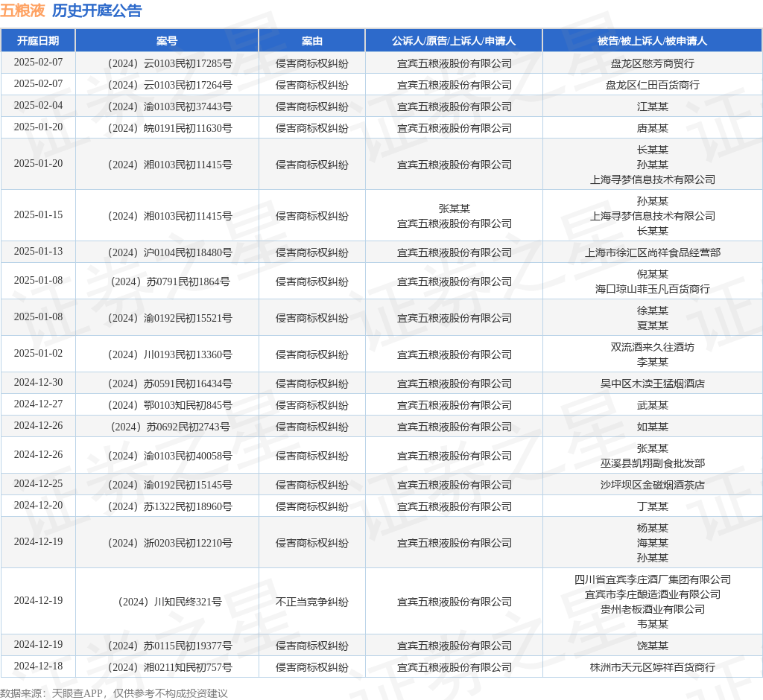This screenshot has height=700, width=763.
Task: Select the 案号 column header
Action: click(x=167, y=41)
